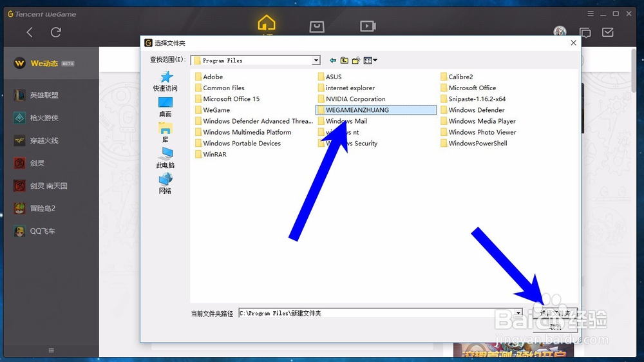644x362 pixels.
Task: Select the NVIDIA Corporation folder
Action: [x=352, y=99]
